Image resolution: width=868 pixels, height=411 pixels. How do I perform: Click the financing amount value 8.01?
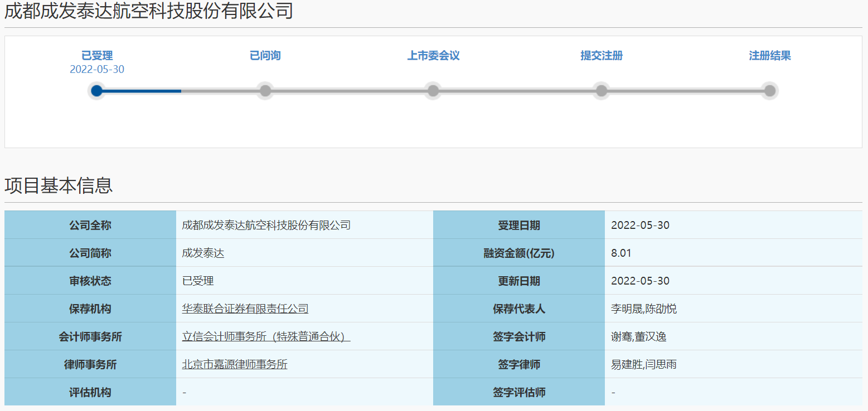[621, 253]
